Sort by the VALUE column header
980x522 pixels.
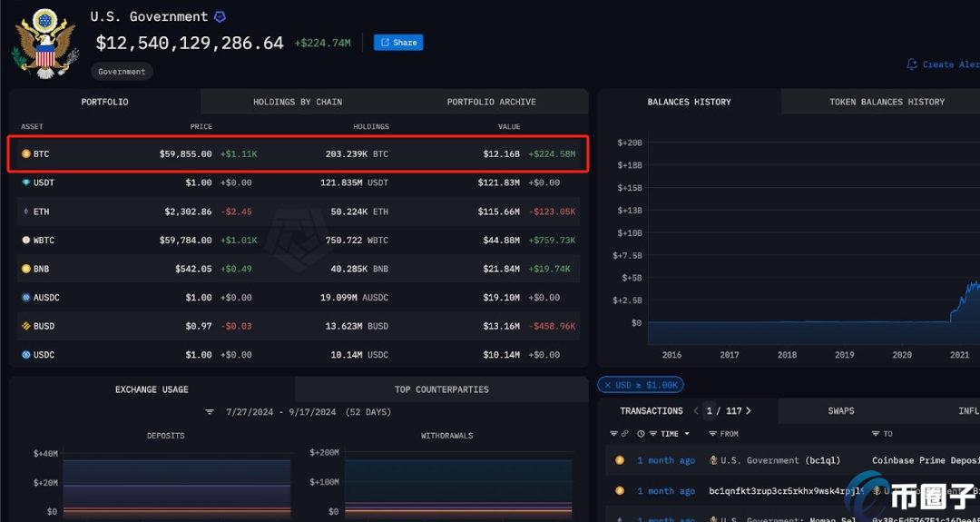(x=509, y=127)
